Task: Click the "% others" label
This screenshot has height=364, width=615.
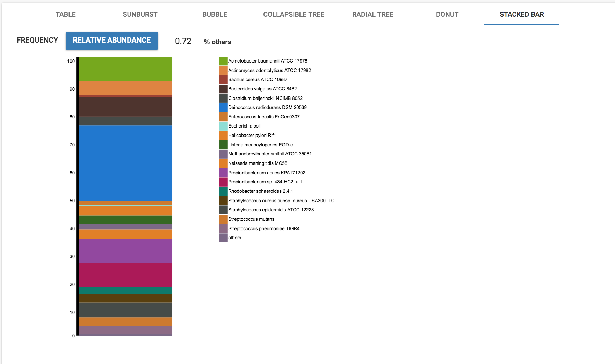Action: pos(217,42)
